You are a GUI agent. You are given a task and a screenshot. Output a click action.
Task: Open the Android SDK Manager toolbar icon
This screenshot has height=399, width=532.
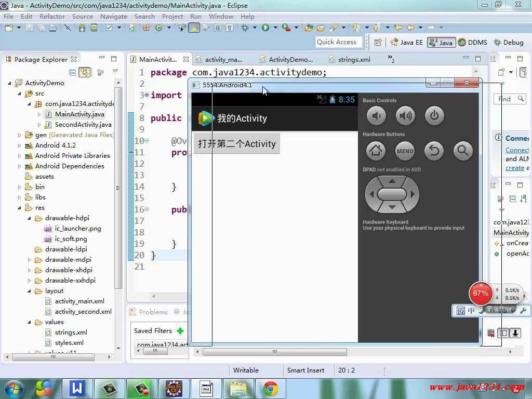[x=82, y=28]
